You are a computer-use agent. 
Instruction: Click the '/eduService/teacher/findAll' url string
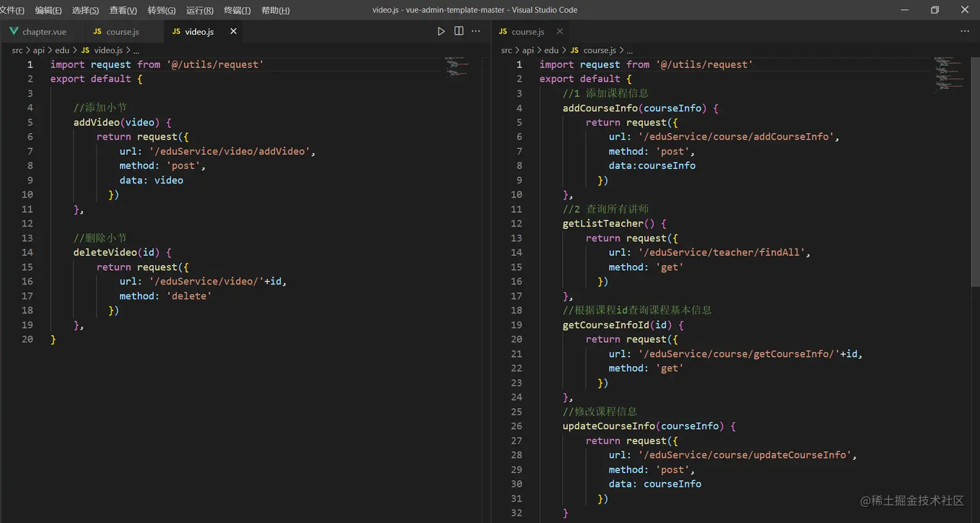click(721, 253)
